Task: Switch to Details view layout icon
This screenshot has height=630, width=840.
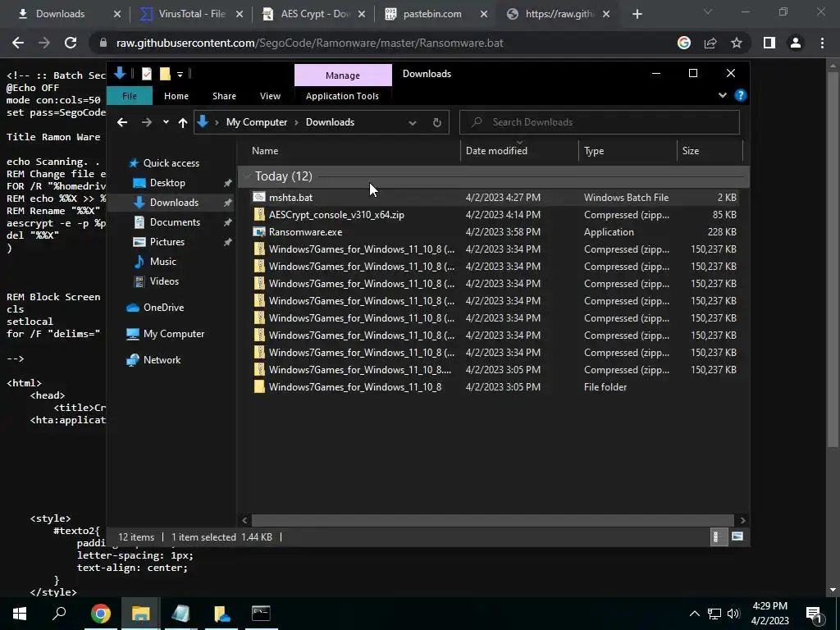Action: (717, 536)
